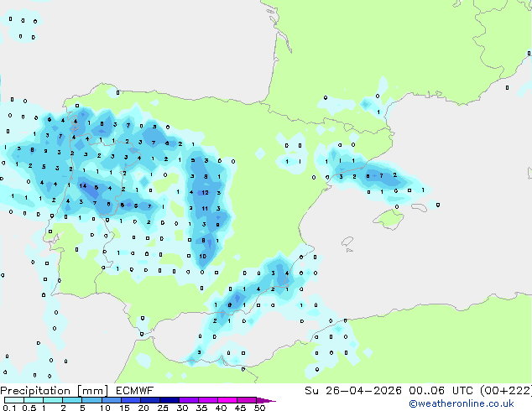
Task: Click the '12' precipitation value over central Spain
Action: point(205,193)
